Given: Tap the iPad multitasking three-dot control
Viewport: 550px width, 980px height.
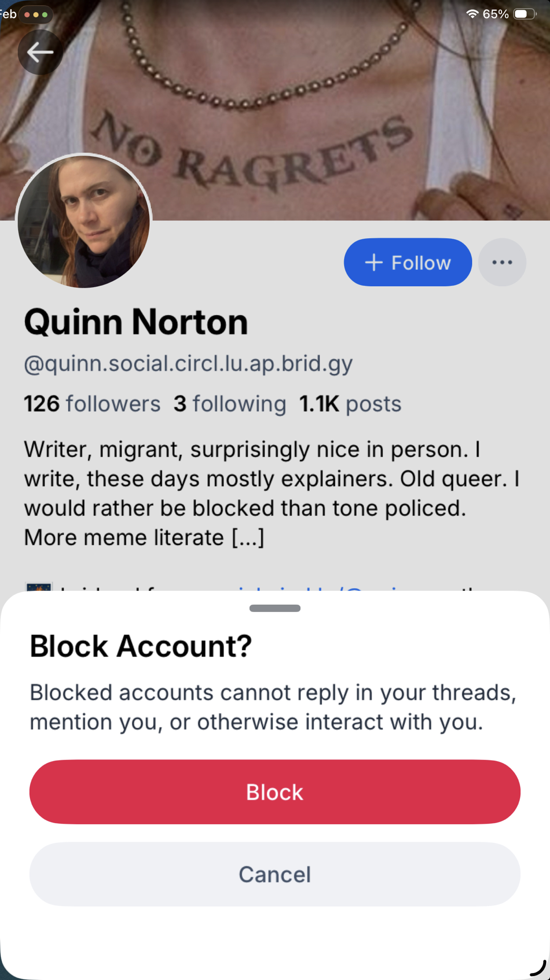Looking at the screenshot, I should [x=36, y=15].
